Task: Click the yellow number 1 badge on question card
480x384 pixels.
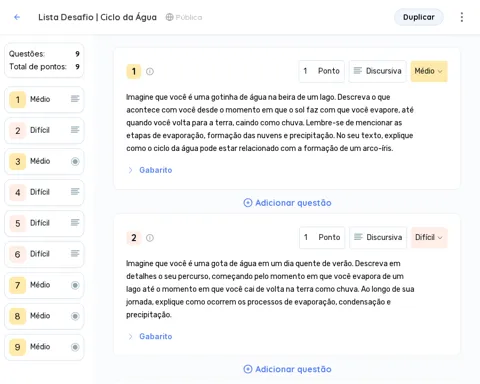Action: [134, 71]
